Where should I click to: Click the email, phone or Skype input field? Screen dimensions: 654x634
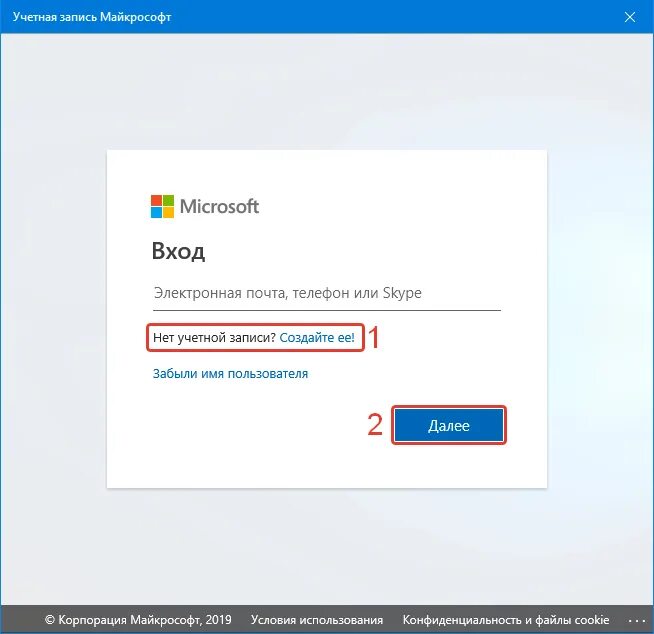pyautogui.click(x=327, y=293)
